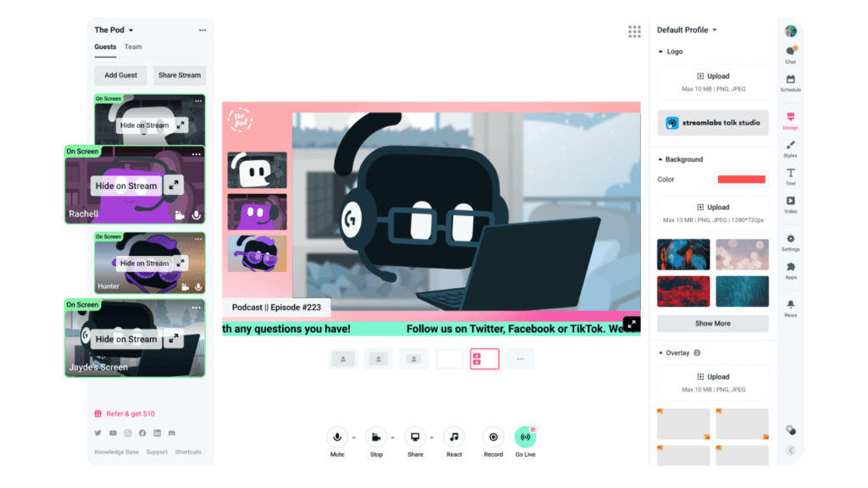Collapse the right sidebar arrow
This screenshot has width=868, height=488.
point(791,451)
